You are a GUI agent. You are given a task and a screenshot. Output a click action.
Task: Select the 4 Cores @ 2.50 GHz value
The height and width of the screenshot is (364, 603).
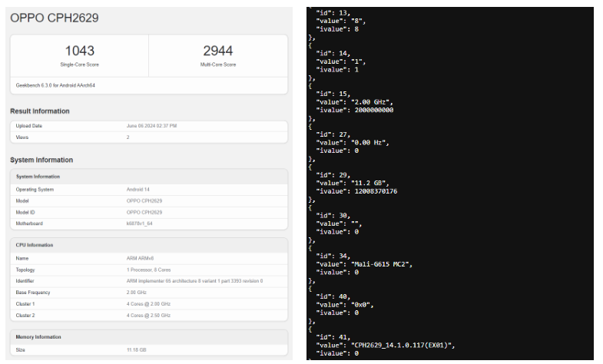(x=148, y=316)
